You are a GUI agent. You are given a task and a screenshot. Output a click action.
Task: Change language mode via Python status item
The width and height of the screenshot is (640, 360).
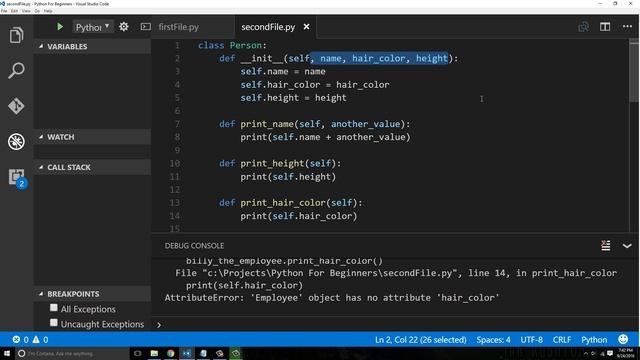(x=594, y=340)
